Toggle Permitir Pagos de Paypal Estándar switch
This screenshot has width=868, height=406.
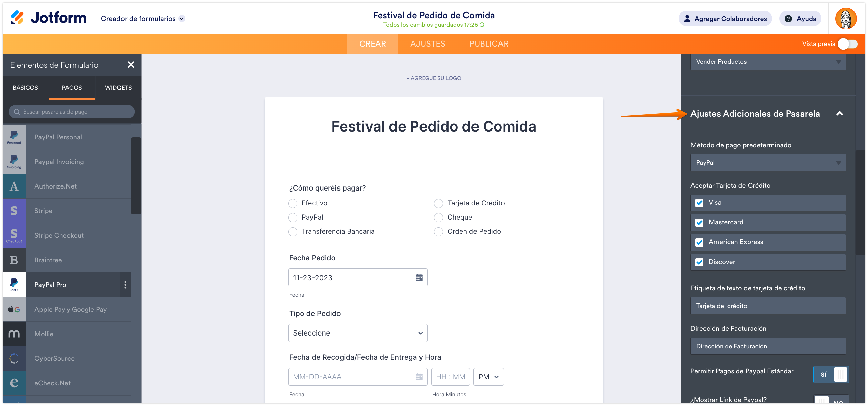[x=831, y=374]
